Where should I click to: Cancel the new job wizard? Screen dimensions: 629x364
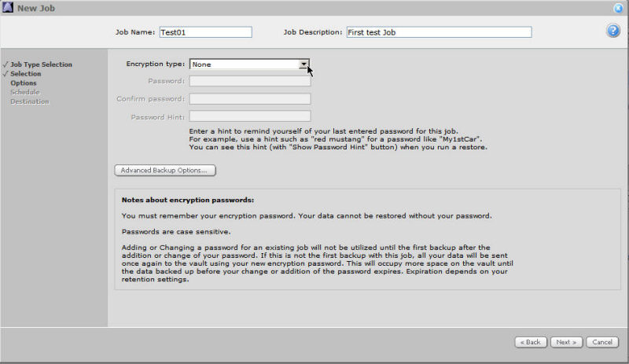pos(601,342)
